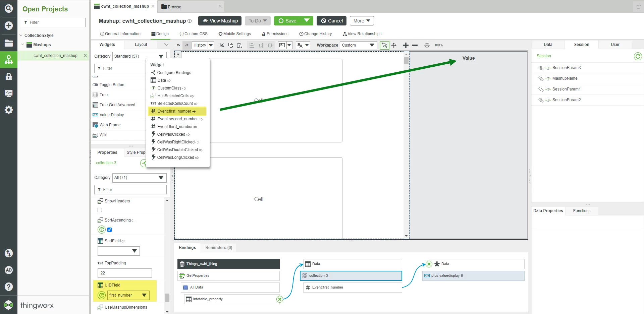Image resolution: width=644 pixels, height=314 pixels.
Task: Collapse the Mashups tree node
Action: pyautogui.click(x=22, y=45)
